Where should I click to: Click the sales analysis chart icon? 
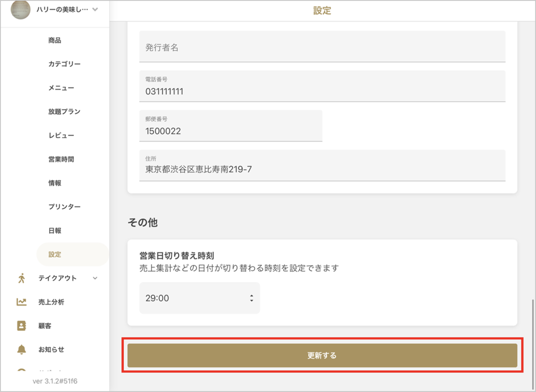point(22,302)
